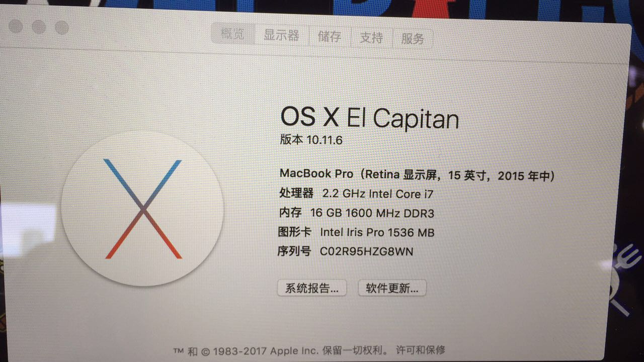
Task: Click the 系统报告... button
Action: coord(312,288)
